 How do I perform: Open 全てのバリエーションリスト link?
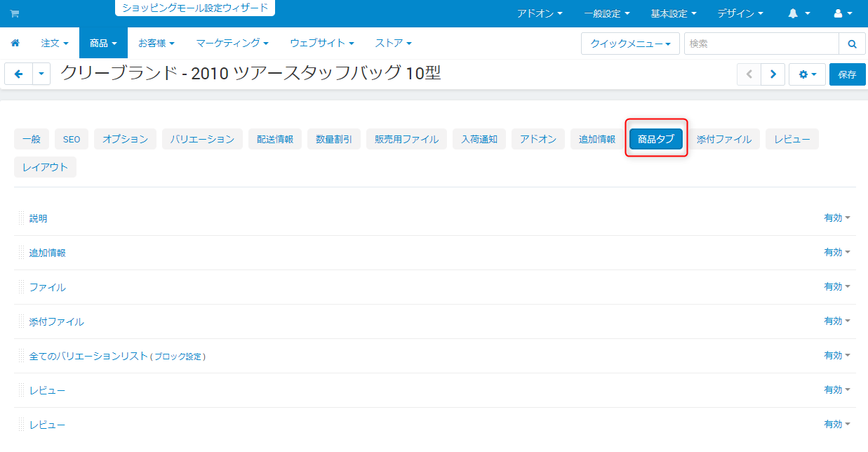click(x=88, y=356)
